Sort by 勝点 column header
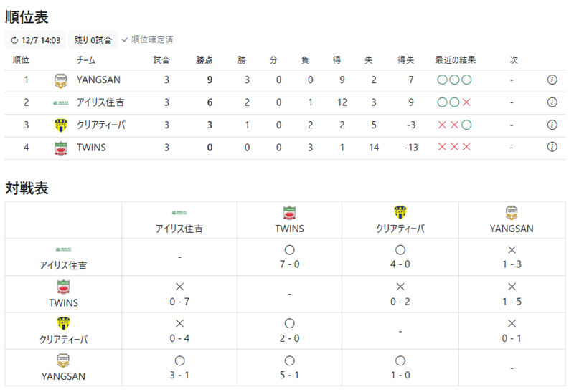Image resolution: width=574 pixels, height=392 pixels. tap(204, 60)
